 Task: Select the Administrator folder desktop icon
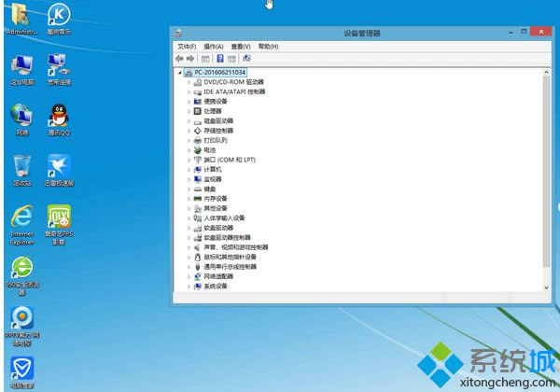pyautogui.click(x=21, y=20)
